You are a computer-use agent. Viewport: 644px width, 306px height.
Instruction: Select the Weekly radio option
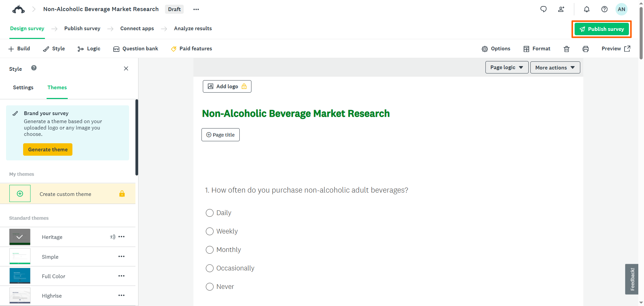pyautogui.click(x=210, y=232)
